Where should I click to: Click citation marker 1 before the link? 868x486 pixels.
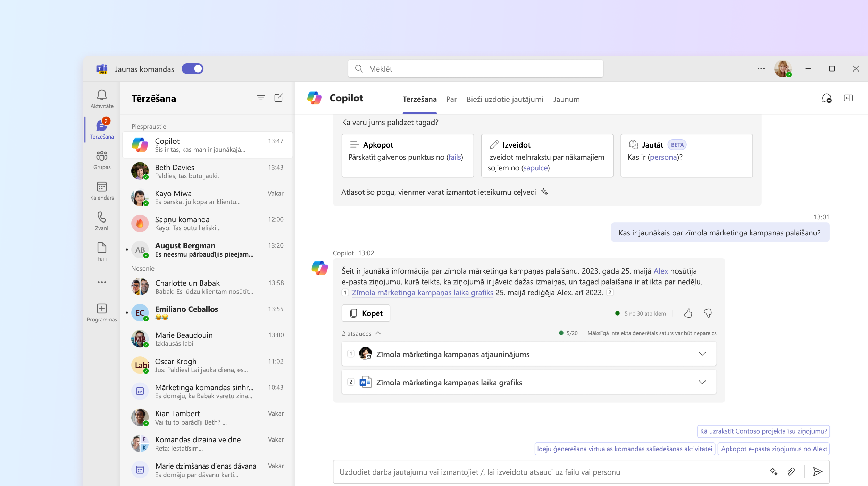click(x=345, y=292)
